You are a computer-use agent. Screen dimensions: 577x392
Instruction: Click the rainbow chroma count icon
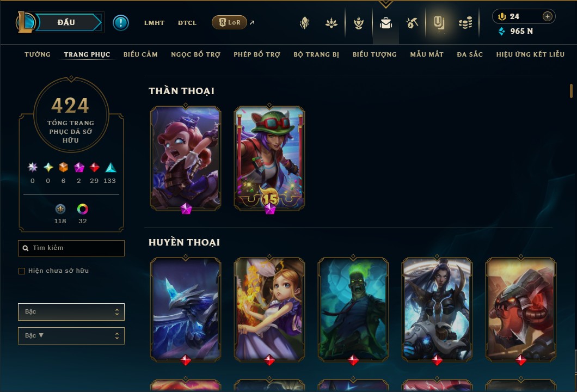(82, 209)
